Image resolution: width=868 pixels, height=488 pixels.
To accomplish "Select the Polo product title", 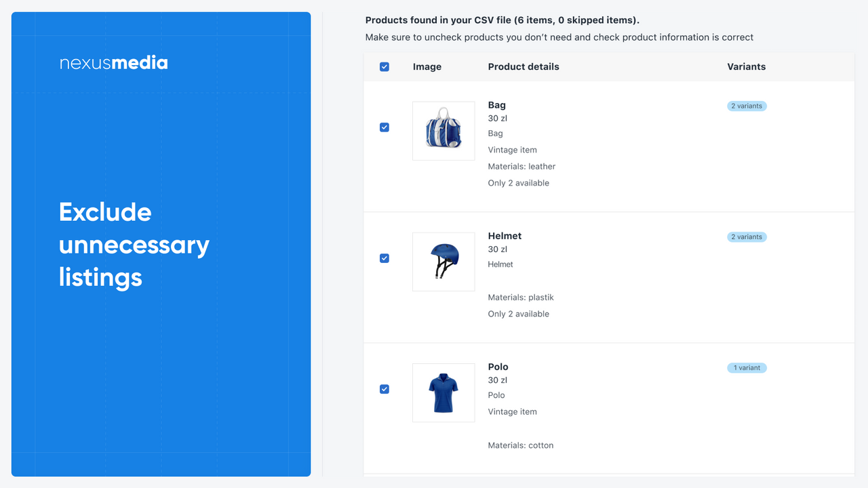I will click(x=498, y=367).
